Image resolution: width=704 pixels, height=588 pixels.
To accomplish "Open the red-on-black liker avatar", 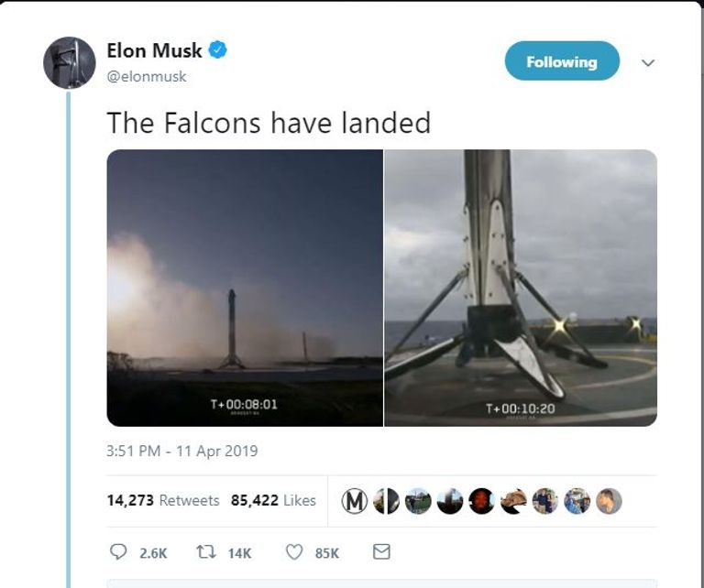I will coord(481,501).
